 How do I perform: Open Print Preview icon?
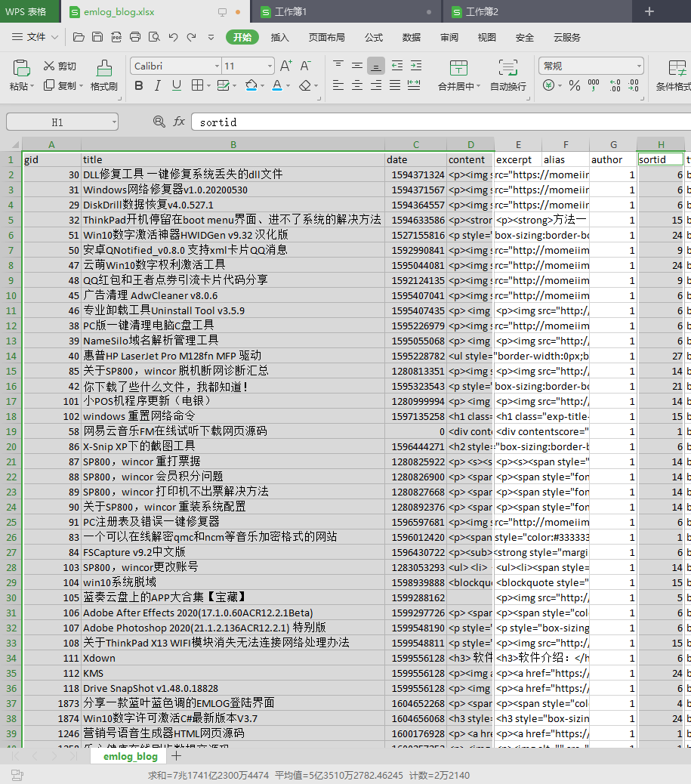pyautogui.click(x=155, y=37)
